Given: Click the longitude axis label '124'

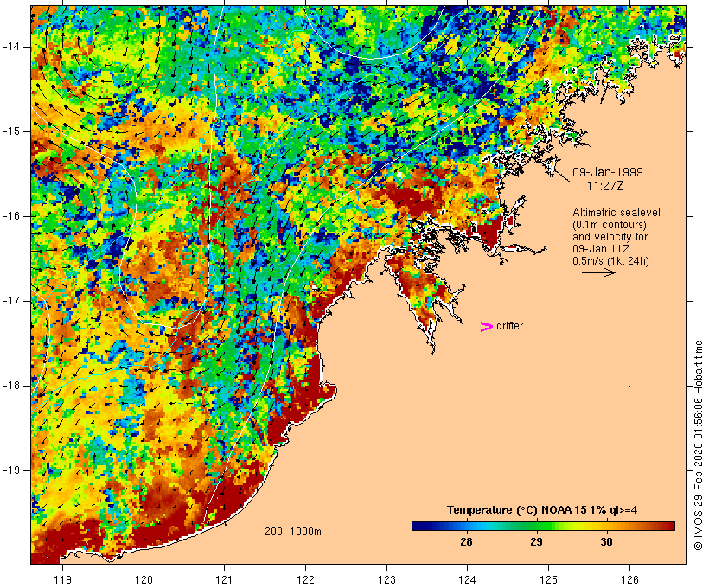Looking at the screenshot, I should pos(467,579).
